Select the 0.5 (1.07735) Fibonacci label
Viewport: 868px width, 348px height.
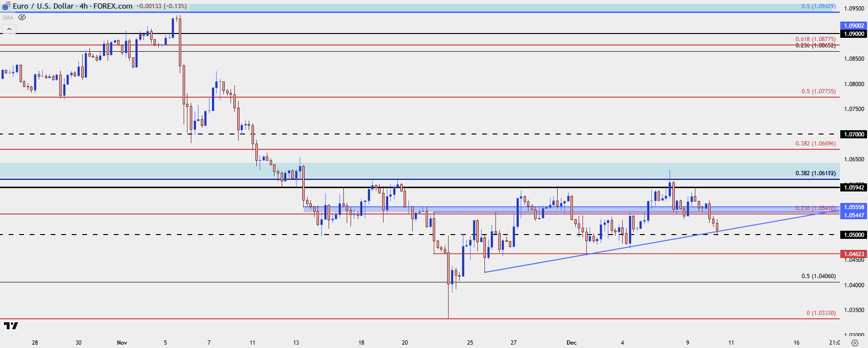click(818, 91)
